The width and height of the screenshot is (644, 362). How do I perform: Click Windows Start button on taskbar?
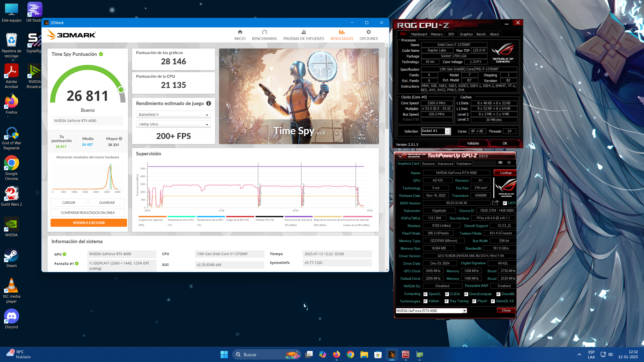(x=224, y=354)
